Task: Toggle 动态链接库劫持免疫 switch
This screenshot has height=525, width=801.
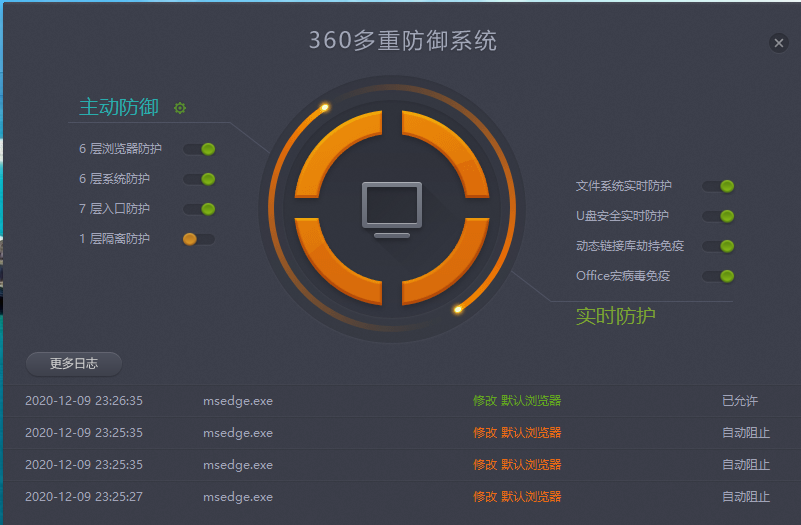Action: click(718, 246)
